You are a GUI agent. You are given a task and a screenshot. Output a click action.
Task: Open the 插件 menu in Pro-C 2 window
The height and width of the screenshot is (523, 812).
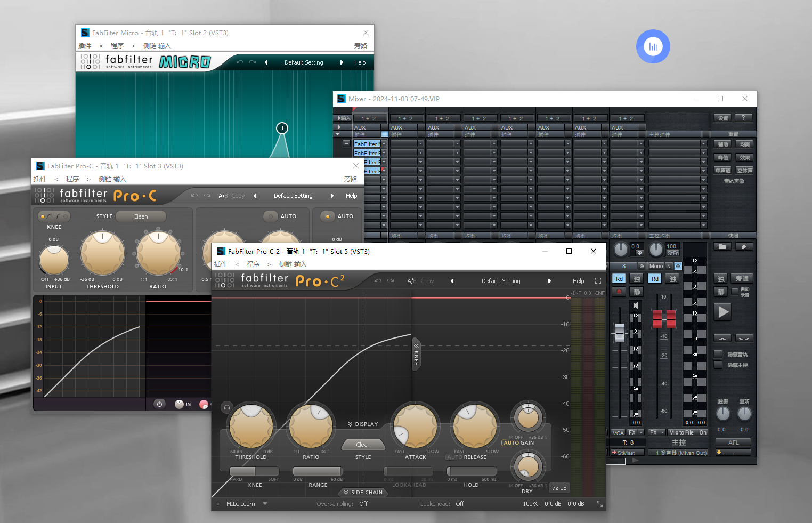[x=221, y=264]
